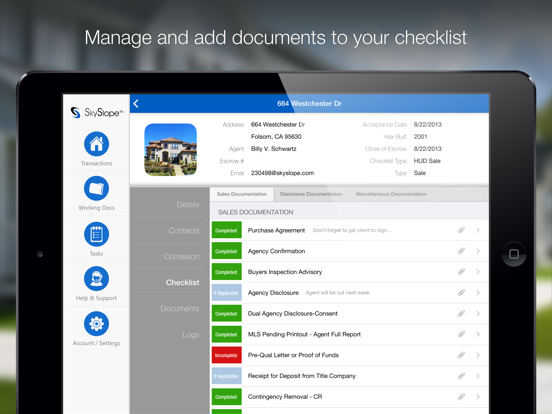
Task: Click the MLS Pending Printout - Agent Full Report name
Action: (304, 334)
